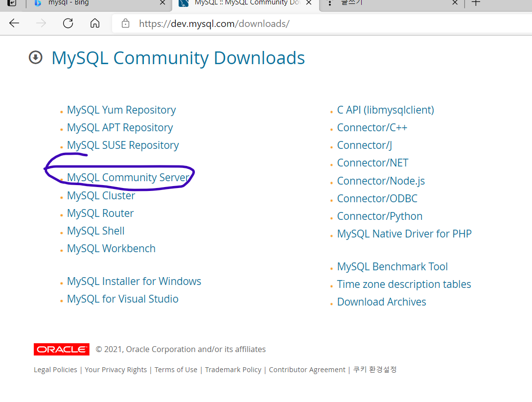
Task: Open the Connector/Node.js link
Action: coord(381,181)
